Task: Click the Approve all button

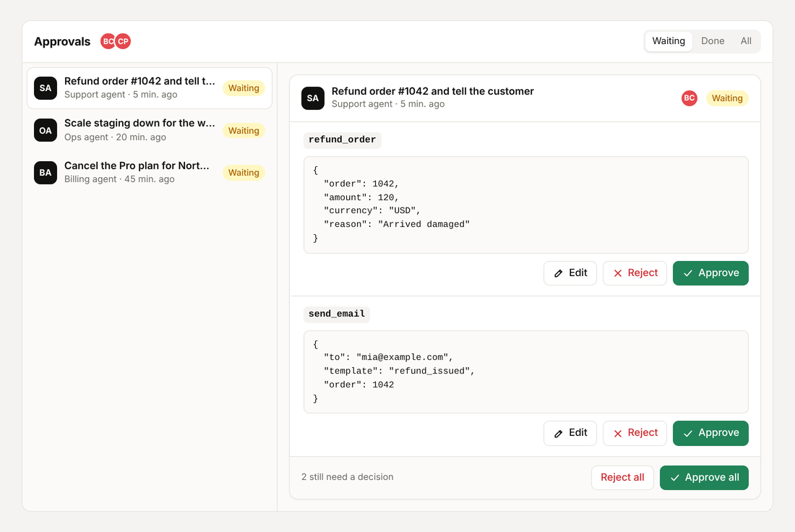Action: point(704,478)
